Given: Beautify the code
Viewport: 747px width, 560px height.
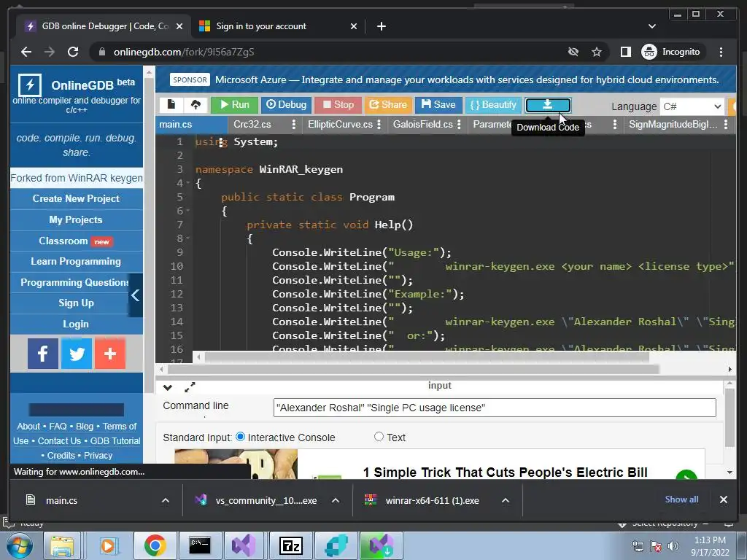Looking at the screenshot, I should 493,105.
